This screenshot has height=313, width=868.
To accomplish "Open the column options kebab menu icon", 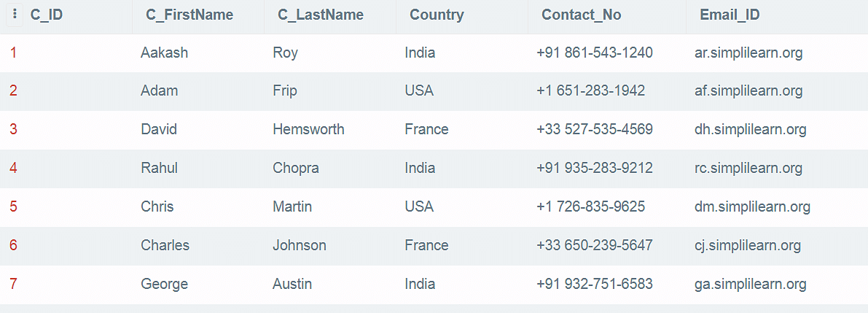I will click(x=15, y=15).
